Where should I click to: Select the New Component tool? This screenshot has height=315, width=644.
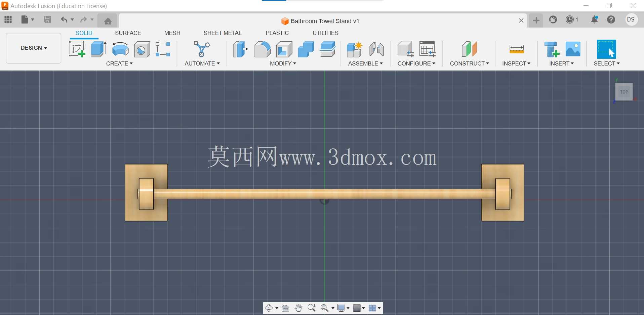(x=354, y=49)
